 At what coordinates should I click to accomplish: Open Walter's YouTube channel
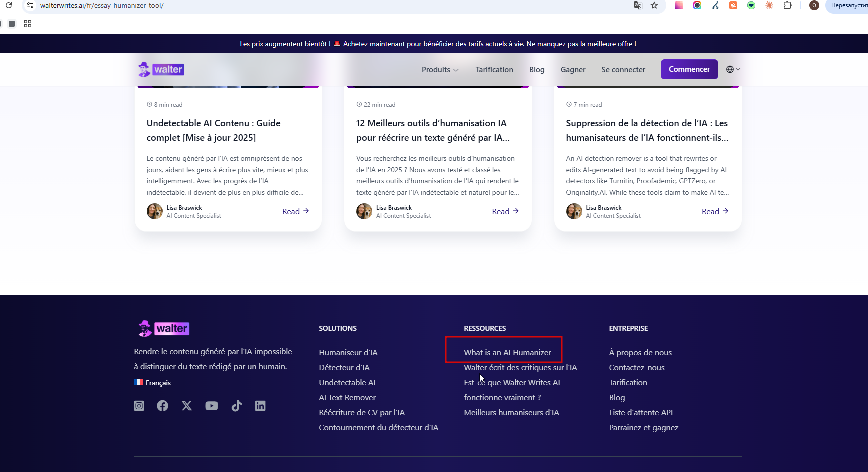coord(212,406)
